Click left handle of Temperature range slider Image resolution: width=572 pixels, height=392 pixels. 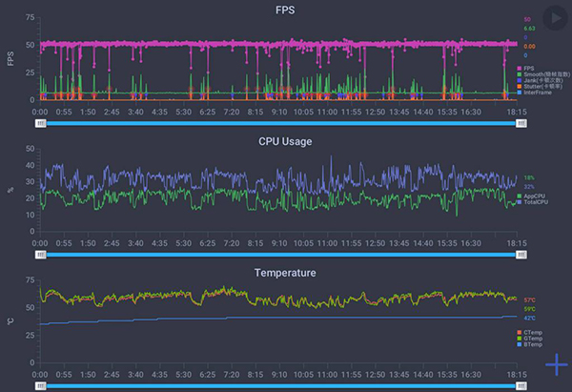tap(40, 385)
